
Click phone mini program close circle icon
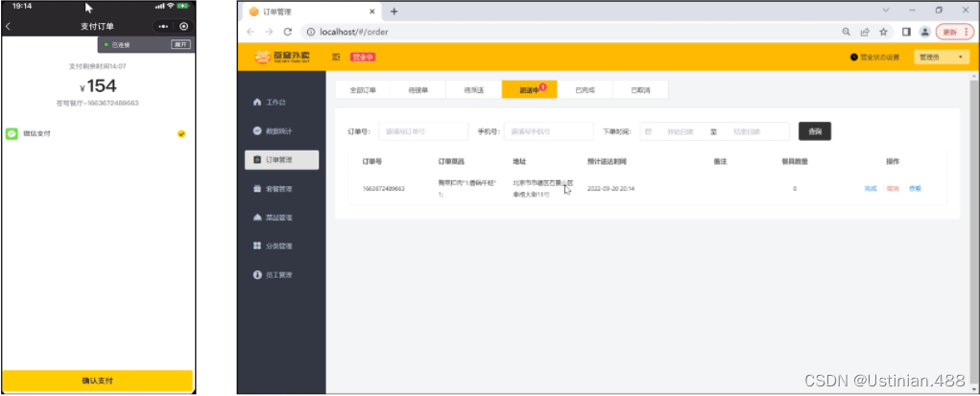[183, 26]
